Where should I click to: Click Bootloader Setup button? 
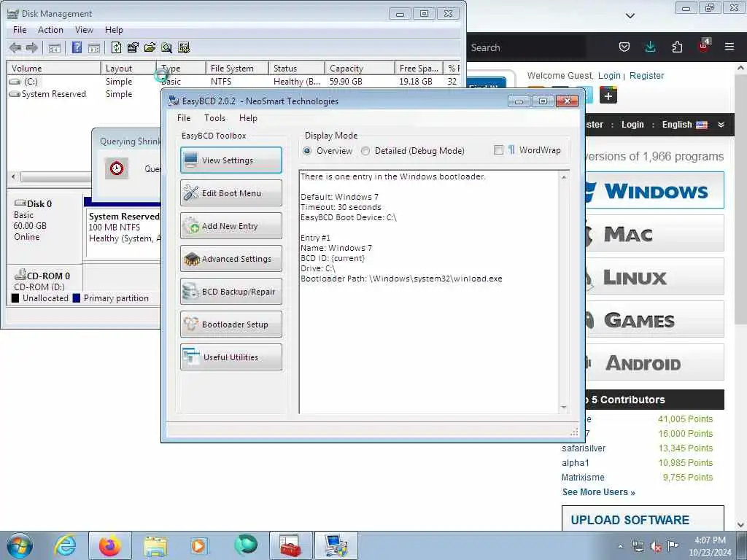click(x=231, y=324)
